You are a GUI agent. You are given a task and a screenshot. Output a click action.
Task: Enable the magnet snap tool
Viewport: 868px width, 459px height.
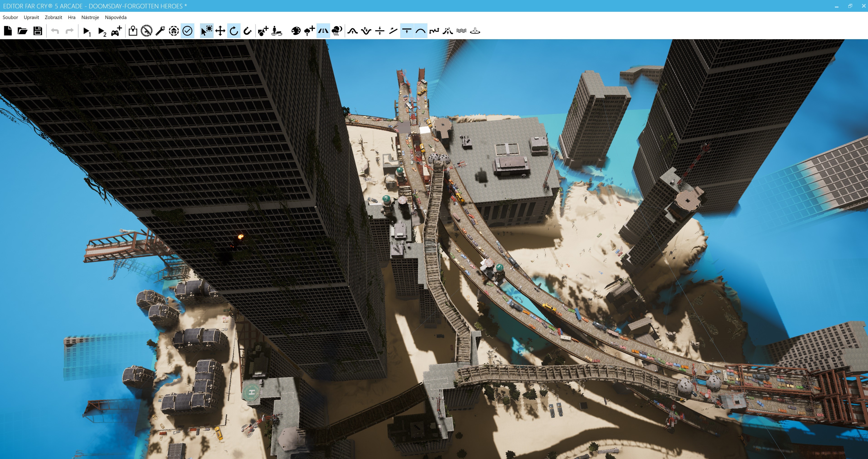247,31
